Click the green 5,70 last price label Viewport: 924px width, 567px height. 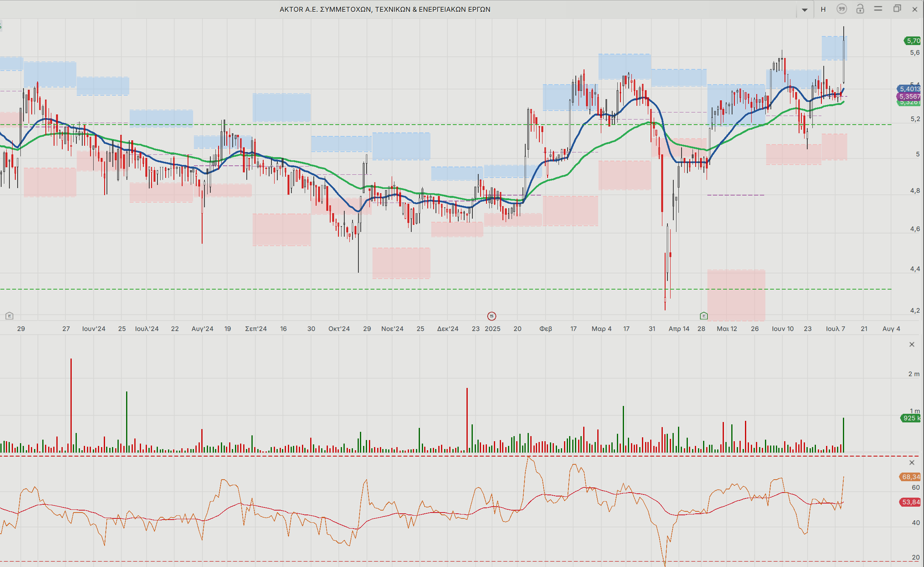913,41
